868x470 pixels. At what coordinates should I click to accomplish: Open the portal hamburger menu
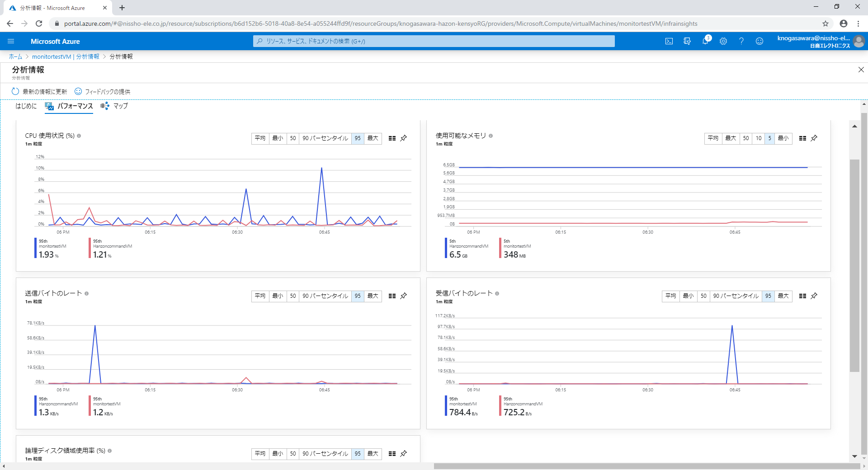11,41
